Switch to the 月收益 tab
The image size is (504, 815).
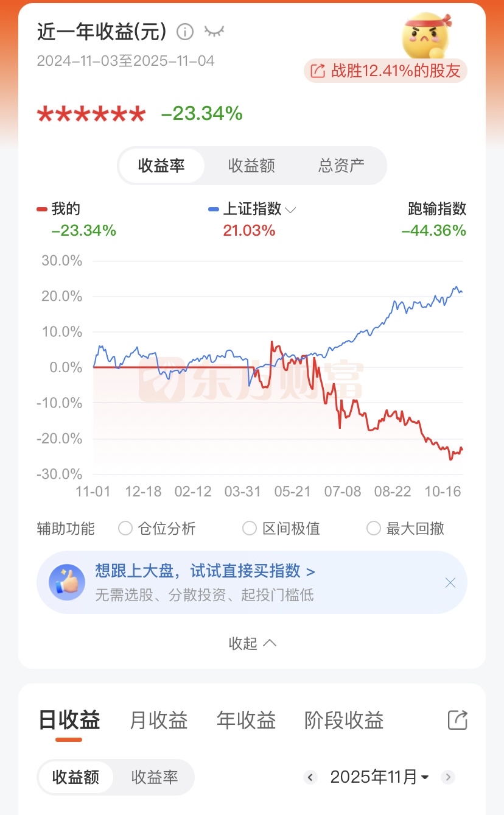point(159,720)
